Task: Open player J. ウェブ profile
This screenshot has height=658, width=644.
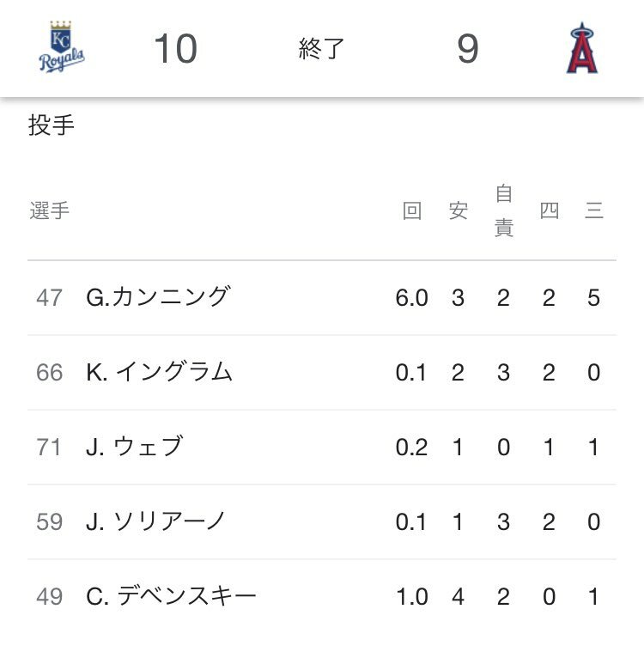Action: tap(135, 447)
